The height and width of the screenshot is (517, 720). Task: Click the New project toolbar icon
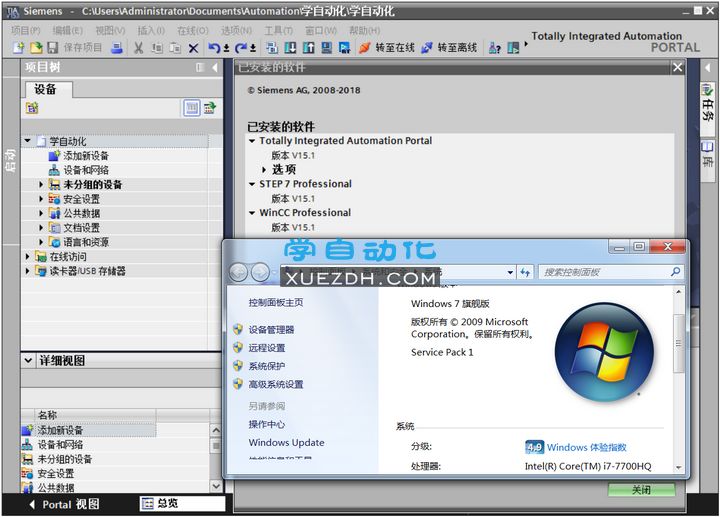(18, 47)
